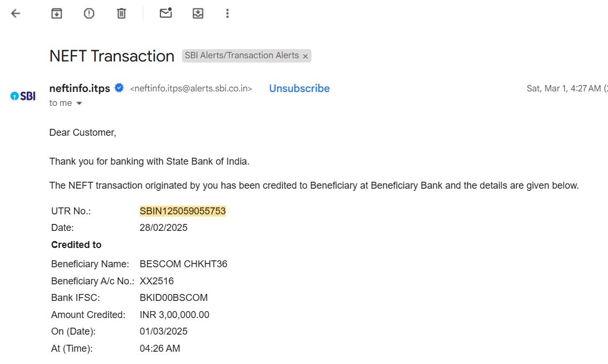608x364 pixels.
Task: Click the Bank IFSC code BKID00BSCOM
Action: (x=174, y=298)
